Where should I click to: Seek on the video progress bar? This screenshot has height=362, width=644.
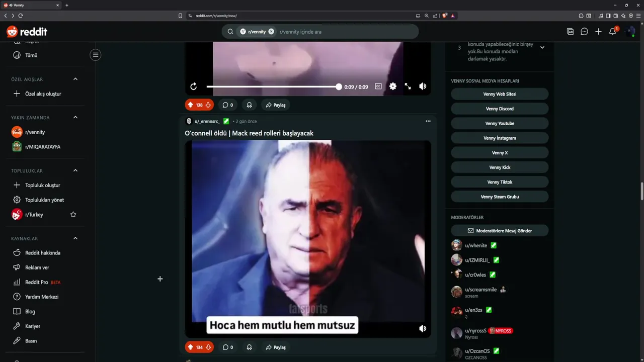pos(273,86)
